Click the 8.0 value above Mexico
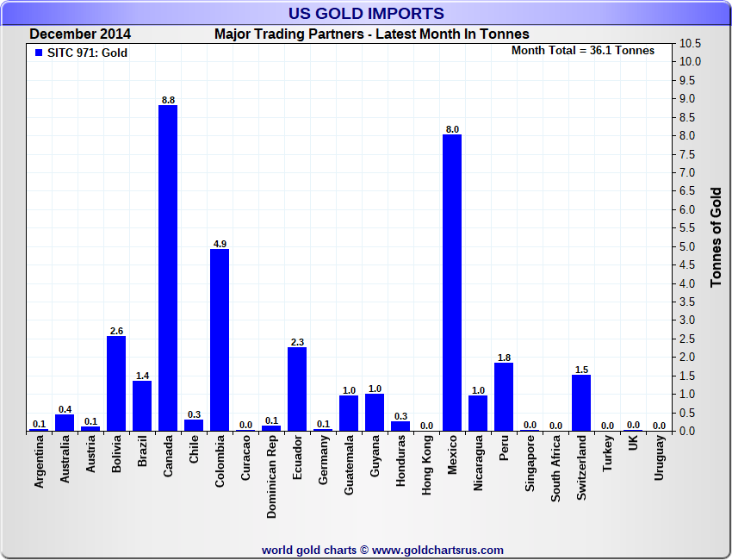This screenshot has width=732, height=560. (x=452, y=129)
